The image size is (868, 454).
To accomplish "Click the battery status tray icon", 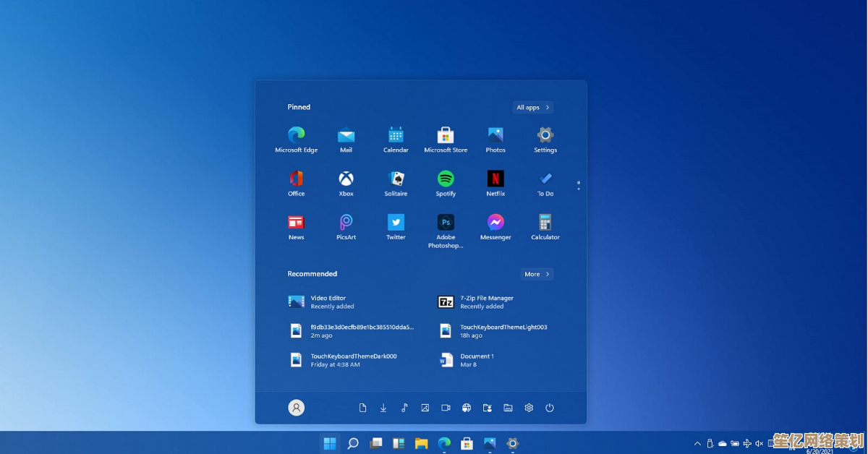I will [x=735, y=443].
